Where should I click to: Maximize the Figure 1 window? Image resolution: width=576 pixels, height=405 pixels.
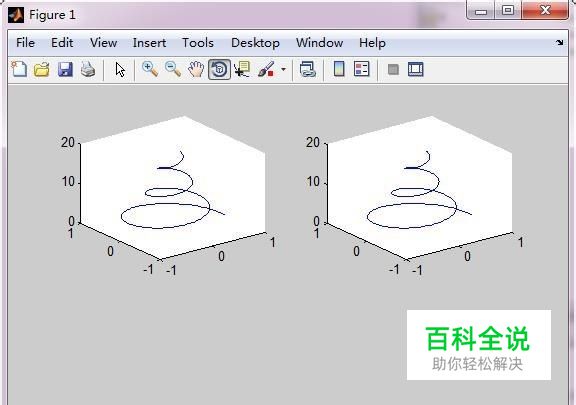tap(508, 10)
